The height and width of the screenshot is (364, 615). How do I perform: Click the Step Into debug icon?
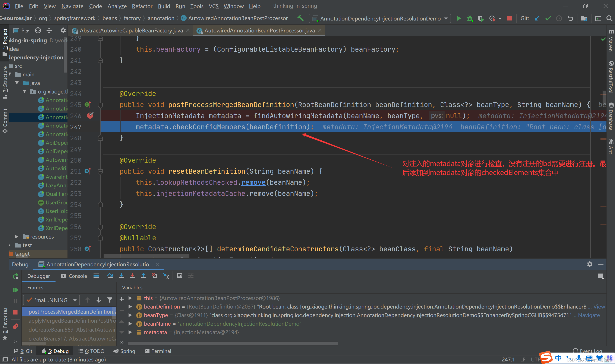tap(121, 276)
